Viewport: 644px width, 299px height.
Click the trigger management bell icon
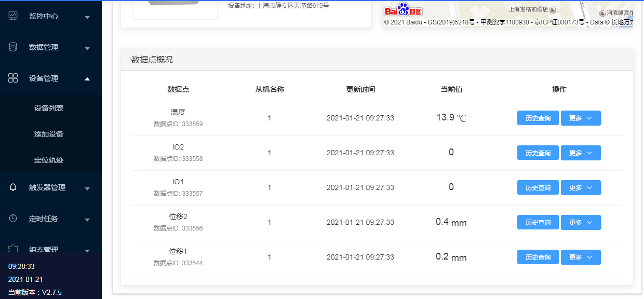(14, 187)
